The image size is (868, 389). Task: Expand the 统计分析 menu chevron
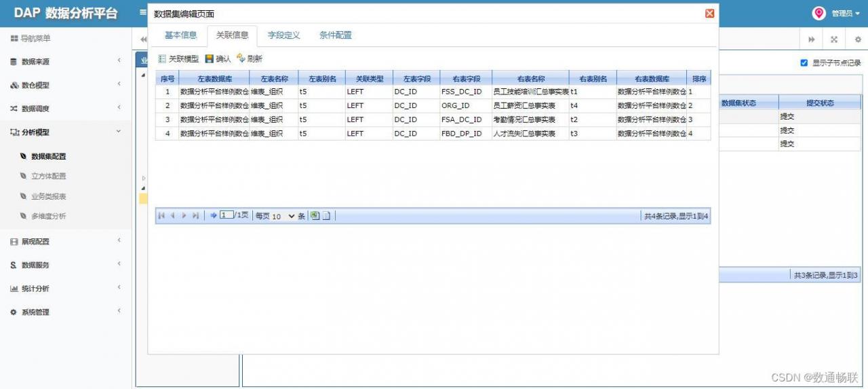[x=119, y=287]
